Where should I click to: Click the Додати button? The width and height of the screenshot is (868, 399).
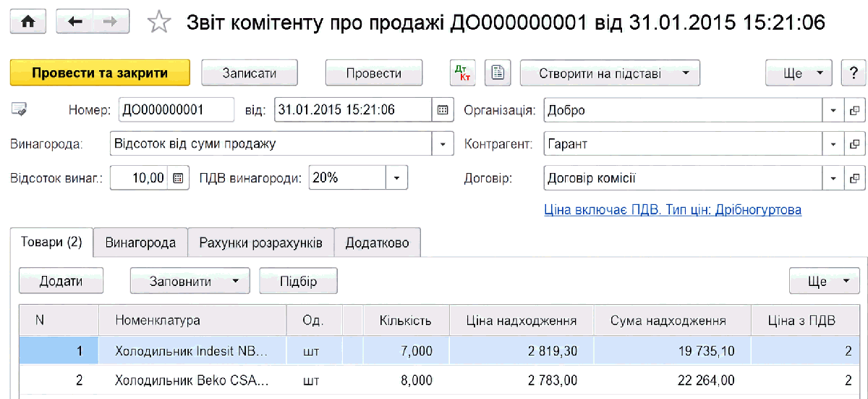coord(61,281)
